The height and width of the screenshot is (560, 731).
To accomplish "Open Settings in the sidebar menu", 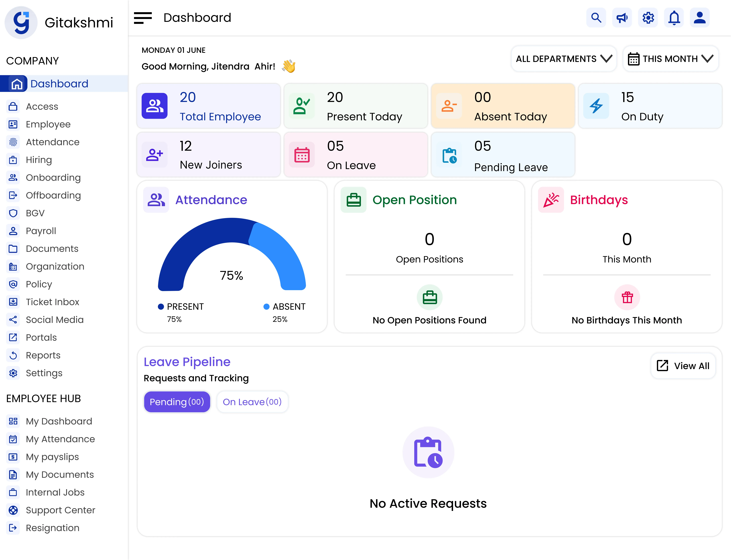I will (44, 373).
